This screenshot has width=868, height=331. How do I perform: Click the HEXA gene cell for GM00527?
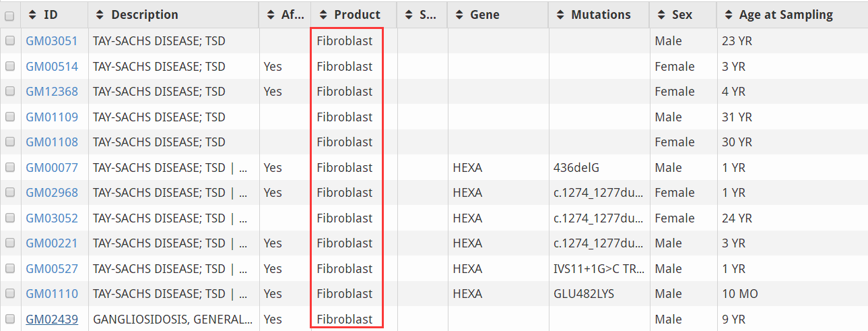pyautogui.click(x=467, y=268)
